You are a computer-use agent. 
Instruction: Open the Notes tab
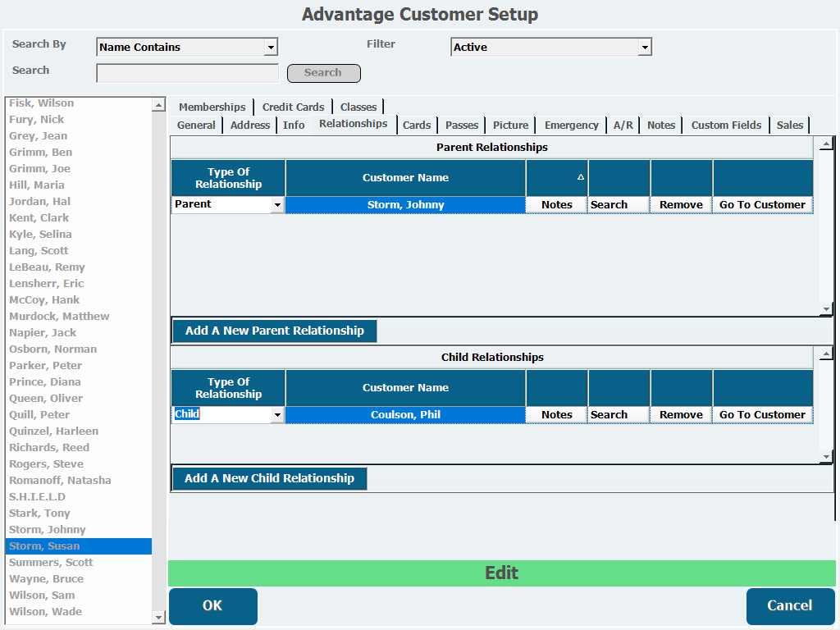pos(661,125)
